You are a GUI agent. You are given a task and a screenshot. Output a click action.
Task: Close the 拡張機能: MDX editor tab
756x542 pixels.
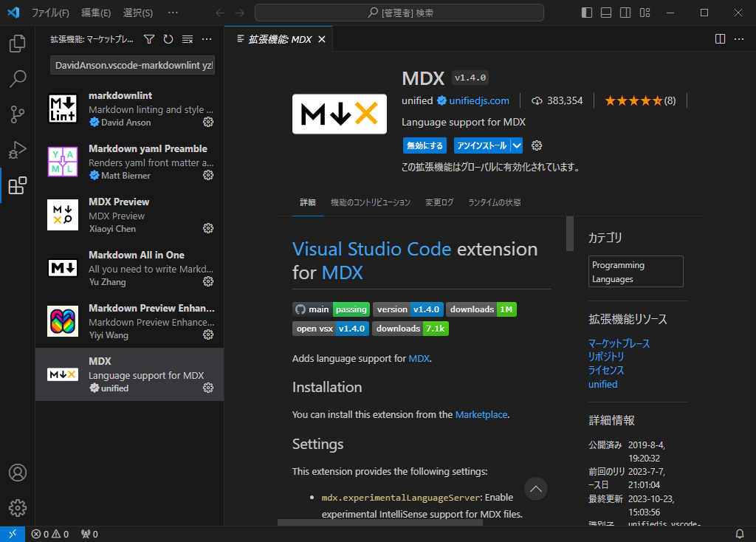point(322,39)
